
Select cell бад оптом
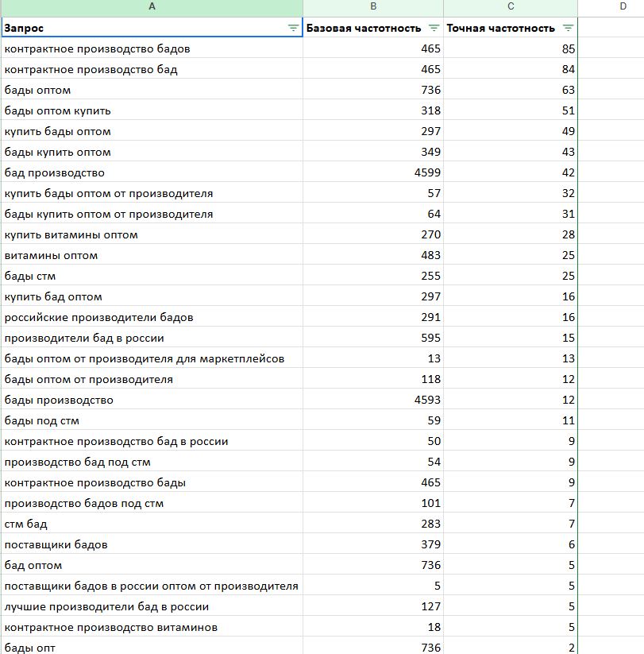click(x=152, y=565)
